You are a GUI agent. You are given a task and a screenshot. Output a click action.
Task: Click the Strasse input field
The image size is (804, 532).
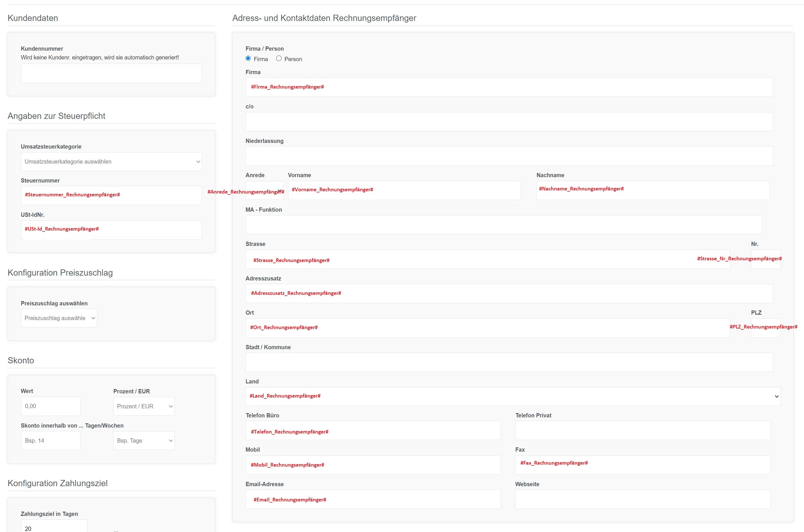tap(488, 259)
